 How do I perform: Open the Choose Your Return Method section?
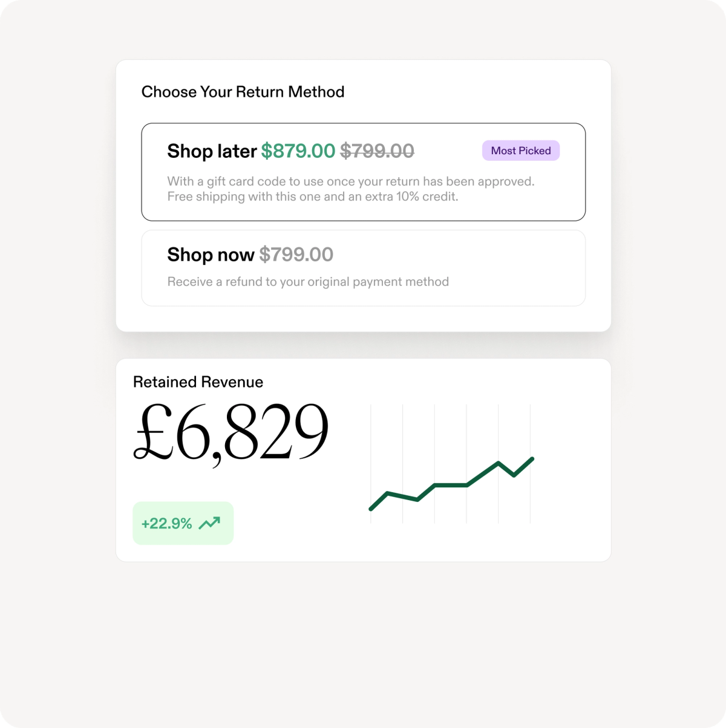tap(243, 91)
